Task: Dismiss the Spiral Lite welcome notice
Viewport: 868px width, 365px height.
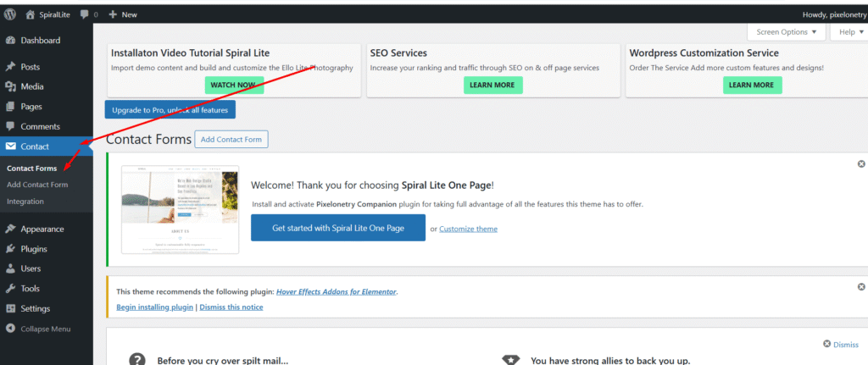Action: (x=861, y=164)
